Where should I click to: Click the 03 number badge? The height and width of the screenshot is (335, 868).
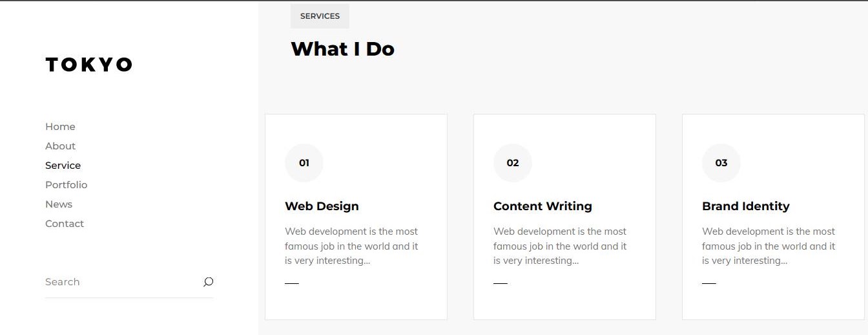[721, 163]
